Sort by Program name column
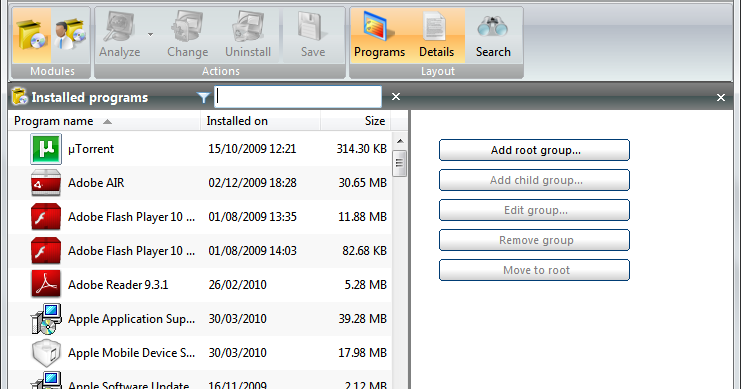This screenshot has height=389, width=741. coord(104,121)
